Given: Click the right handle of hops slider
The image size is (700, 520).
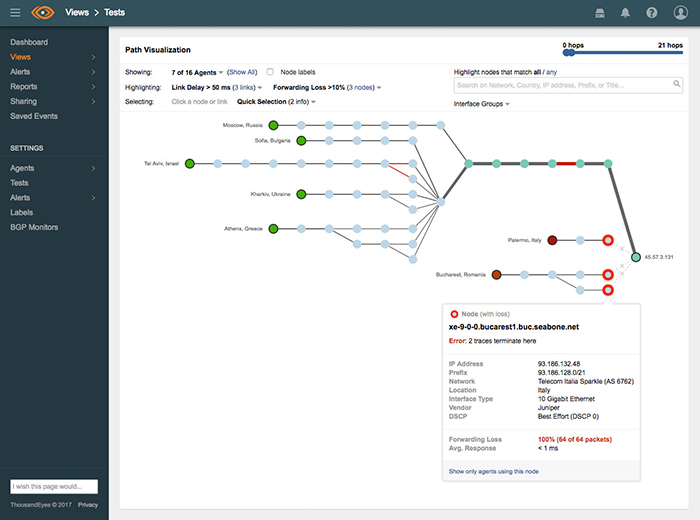Looking at the screenshot, I should click(x=680, y=54).
